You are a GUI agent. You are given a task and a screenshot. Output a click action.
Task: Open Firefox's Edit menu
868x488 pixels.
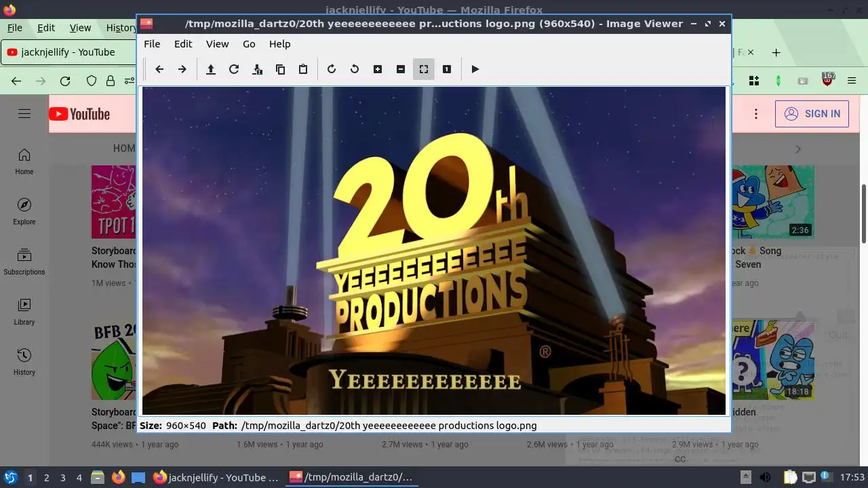(x=46, y=28)
